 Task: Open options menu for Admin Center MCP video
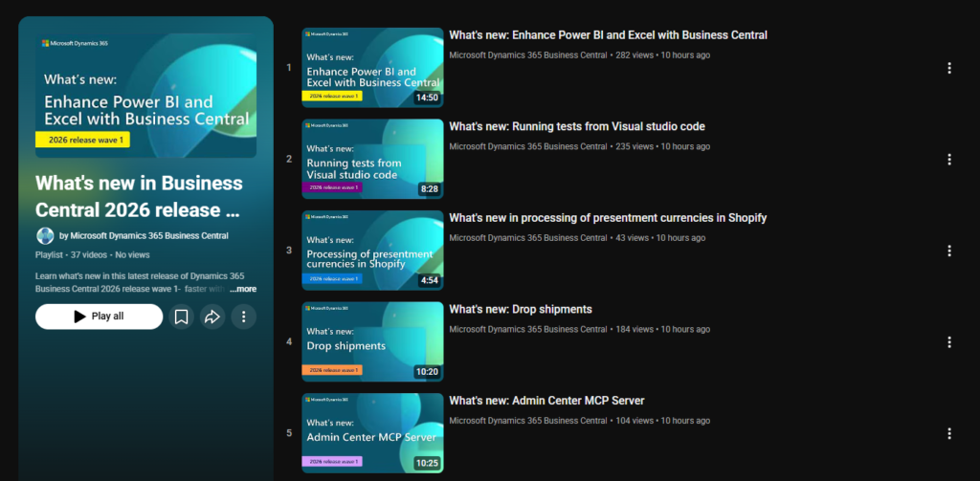point(948,433)
